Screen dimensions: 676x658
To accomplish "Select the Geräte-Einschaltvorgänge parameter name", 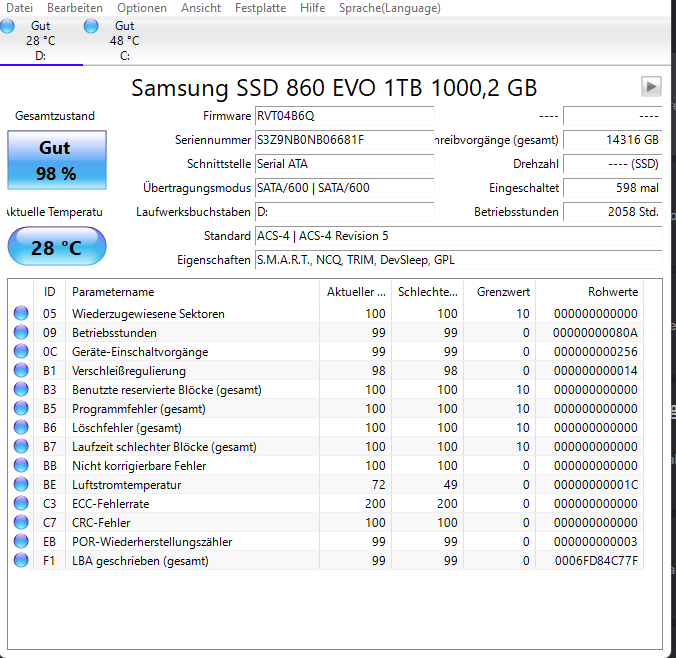I will click(140, 352).
